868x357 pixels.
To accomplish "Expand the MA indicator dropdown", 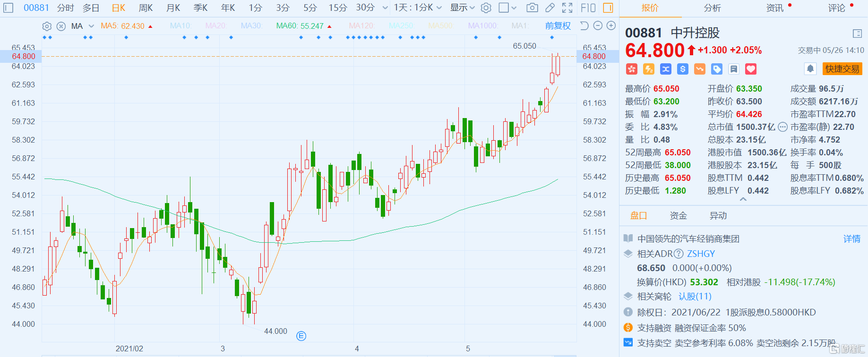I will click(91, 26).
